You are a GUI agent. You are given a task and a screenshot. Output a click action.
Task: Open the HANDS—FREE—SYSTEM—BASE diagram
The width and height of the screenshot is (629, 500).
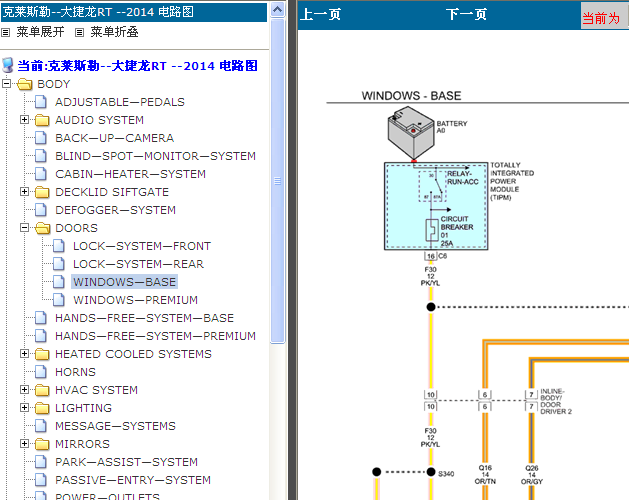144,318
